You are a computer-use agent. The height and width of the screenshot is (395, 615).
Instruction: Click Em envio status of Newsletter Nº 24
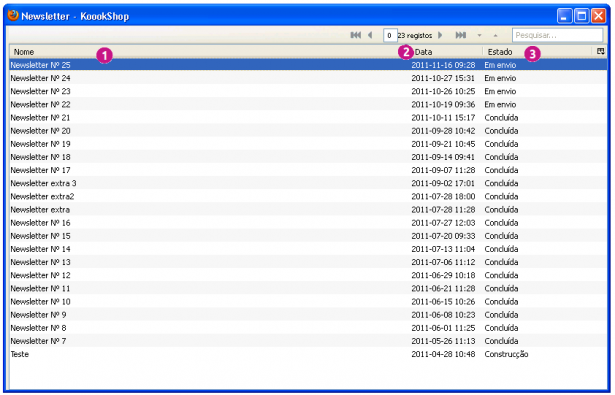[500, 78]
